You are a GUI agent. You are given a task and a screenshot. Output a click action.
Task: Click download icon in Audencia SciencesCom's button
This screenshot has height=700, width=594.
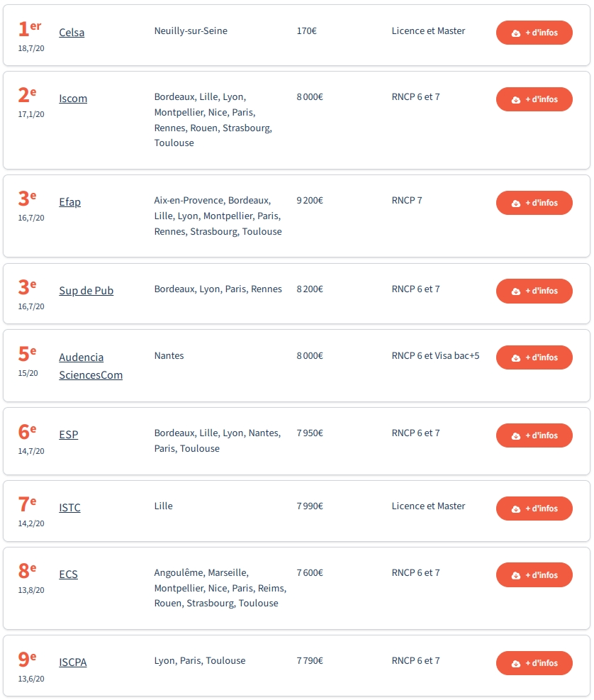tap(516, 357)
